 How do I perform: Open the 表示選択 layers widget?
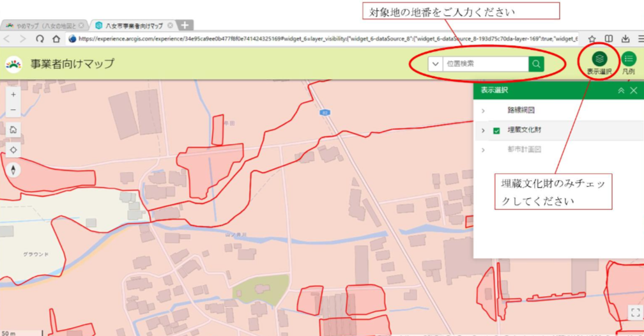click(599, 60)
